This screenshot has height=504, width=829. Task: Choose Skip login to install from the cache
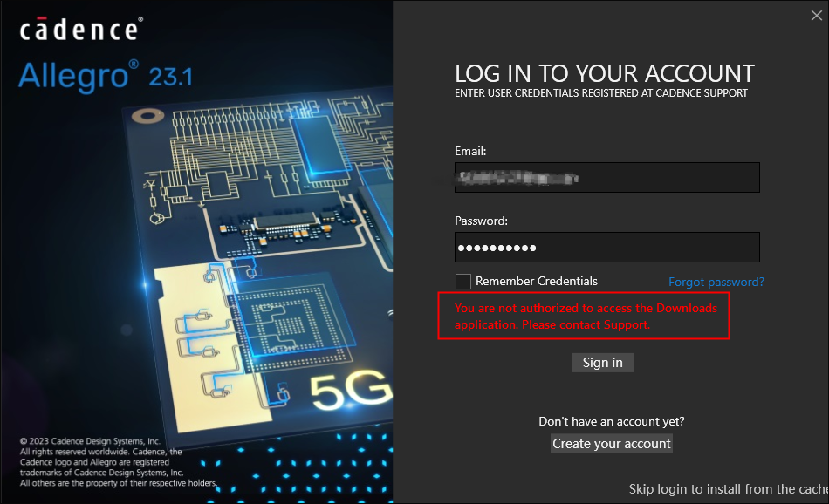728,488
